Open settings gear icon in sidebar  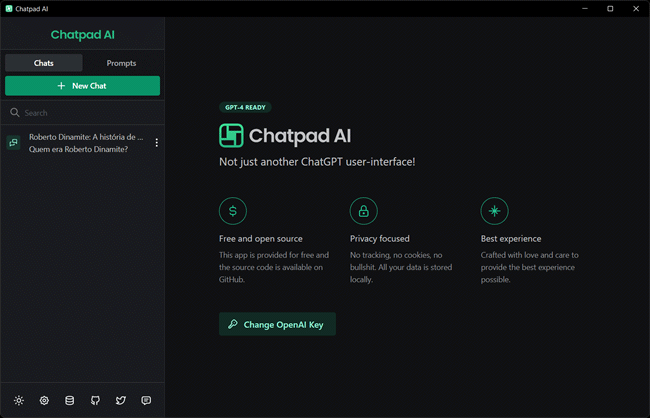[44, 400]
